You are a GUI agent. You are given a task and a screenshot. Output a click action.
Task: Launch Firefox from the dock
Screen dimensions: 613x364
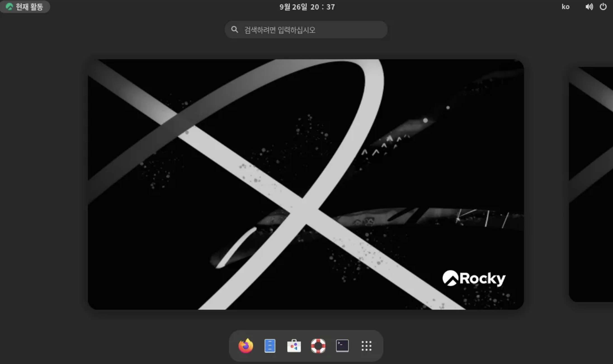tap(246, 346)
